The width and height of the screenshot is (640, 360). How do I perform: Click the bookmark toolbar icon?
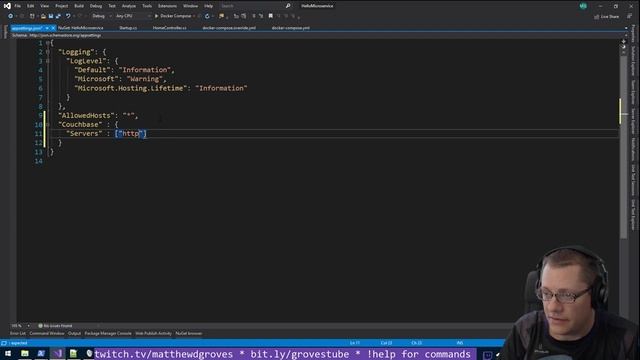(x=271, y=16)
